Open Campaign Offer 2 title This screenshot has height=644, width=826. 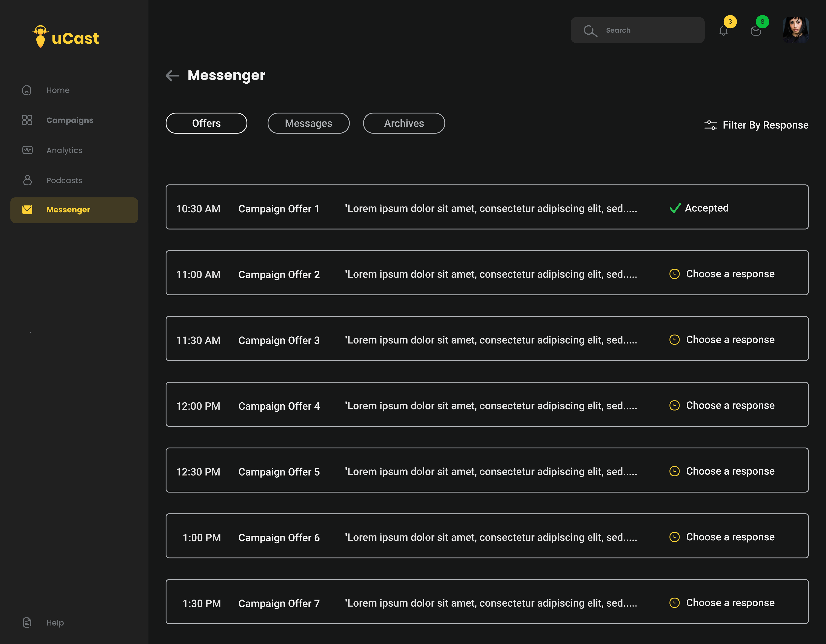point(279,274)
